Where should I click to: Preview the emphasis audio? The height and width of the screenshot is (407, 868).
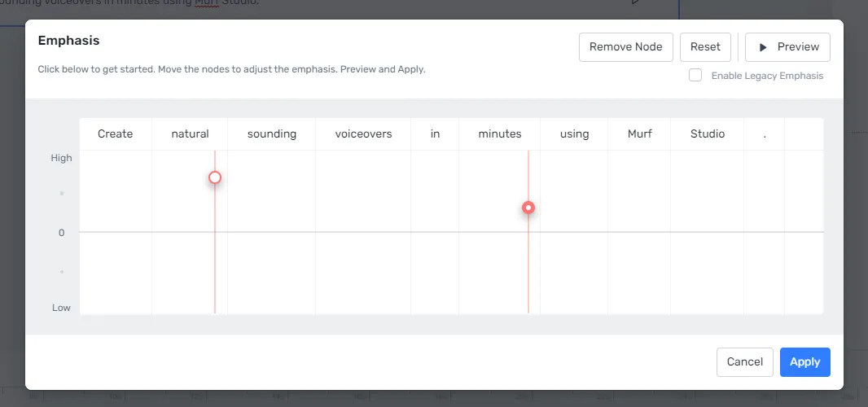click(787, 47)
